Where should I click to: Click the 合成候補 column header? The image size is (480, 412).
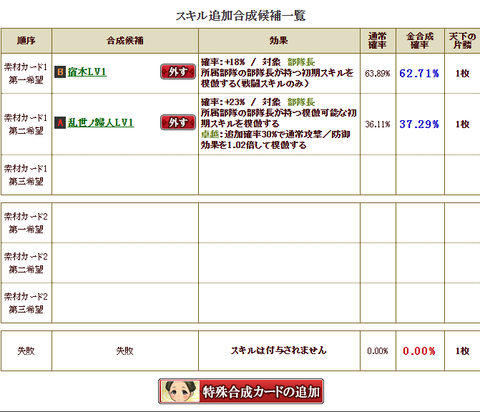(125, 41)
